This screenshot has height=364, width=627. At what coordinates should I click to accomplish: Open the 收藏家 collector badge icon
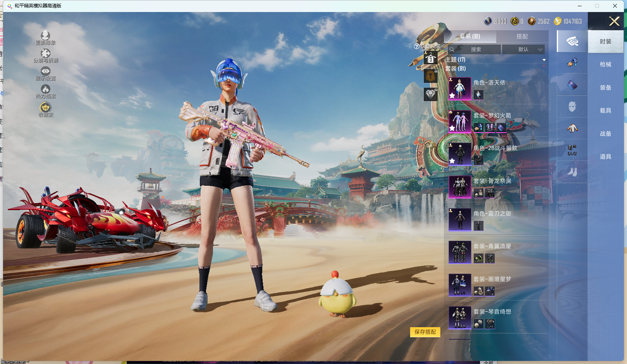click(x=45, y=107)
